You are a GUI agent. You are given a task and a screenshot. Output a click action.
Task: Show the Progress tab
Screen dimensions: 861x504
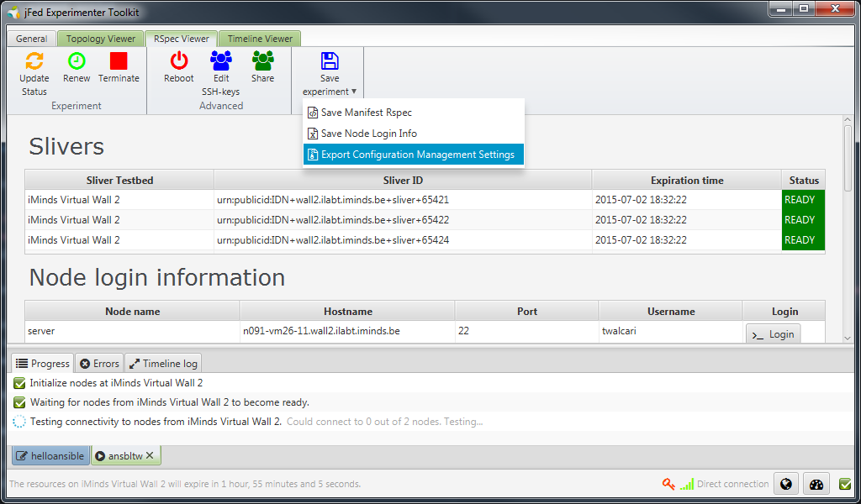pyautogui.click(x=43, y=363)
